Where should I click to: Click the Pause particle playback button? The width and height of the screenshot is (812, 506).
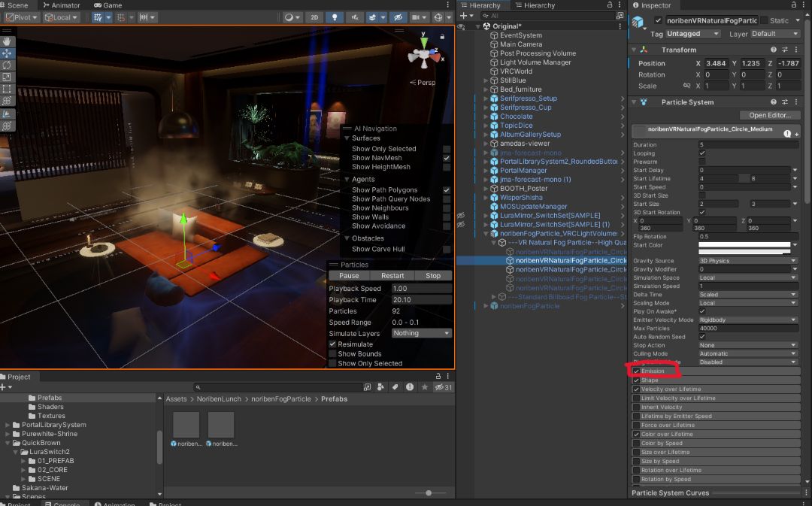point(349,275)
